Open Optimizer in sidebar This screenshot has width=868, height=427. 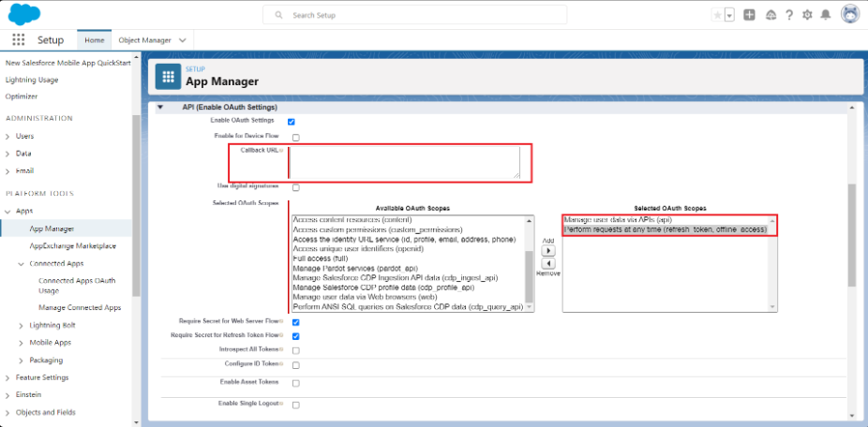point(22,96)
